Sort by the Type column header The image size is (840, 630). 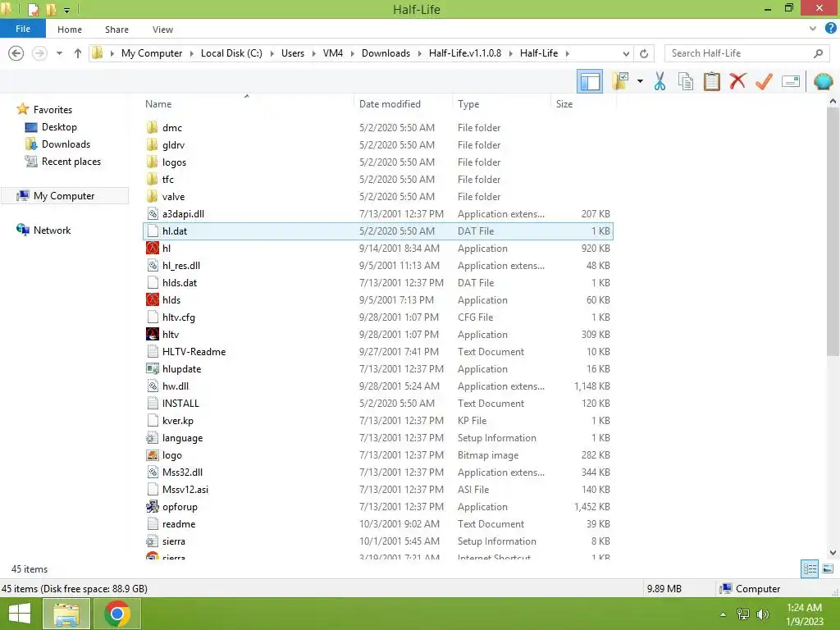501,104
